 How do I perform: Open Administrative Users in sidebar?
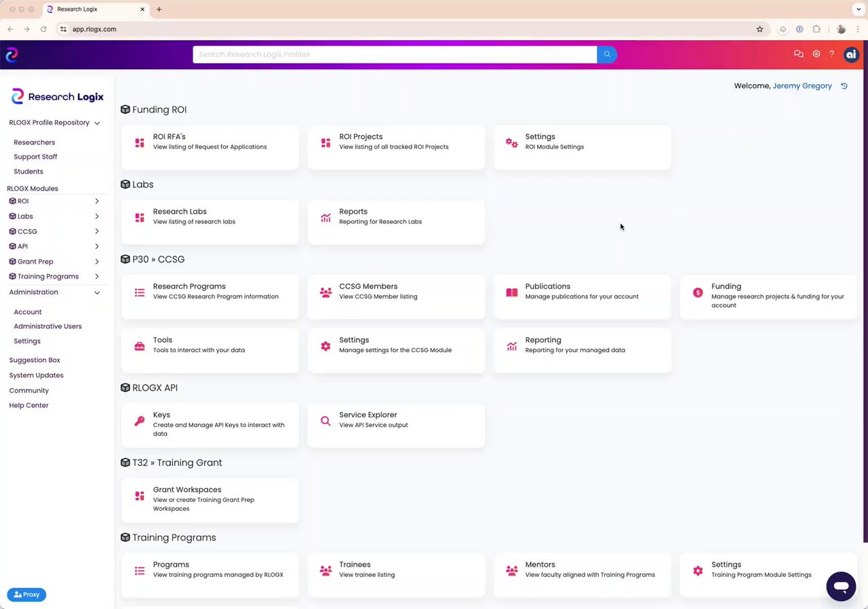[47, 326]
